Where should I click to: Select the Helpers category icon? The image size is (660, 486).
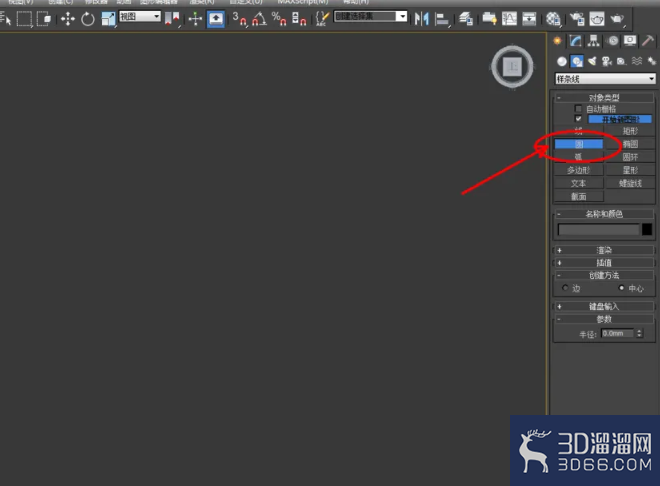(x=621, y=61)
